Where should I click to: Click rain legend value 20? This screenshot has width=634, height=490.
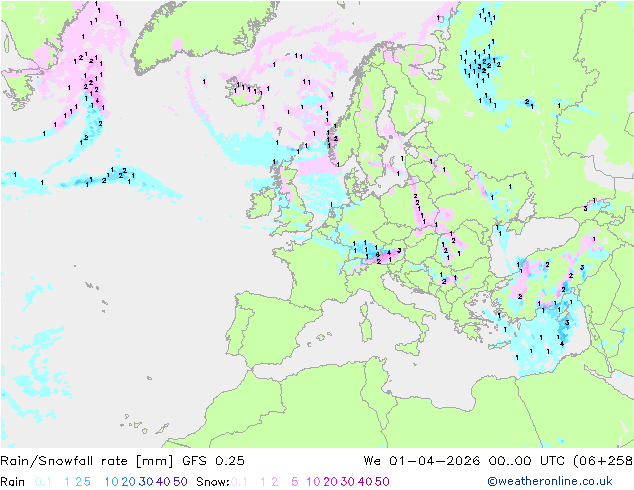128,482
